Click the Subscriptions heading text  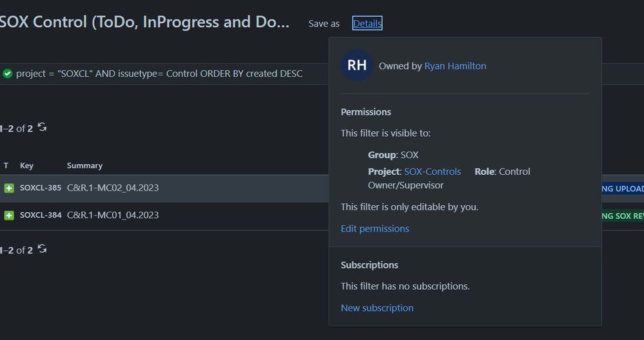tap(369, 265)
